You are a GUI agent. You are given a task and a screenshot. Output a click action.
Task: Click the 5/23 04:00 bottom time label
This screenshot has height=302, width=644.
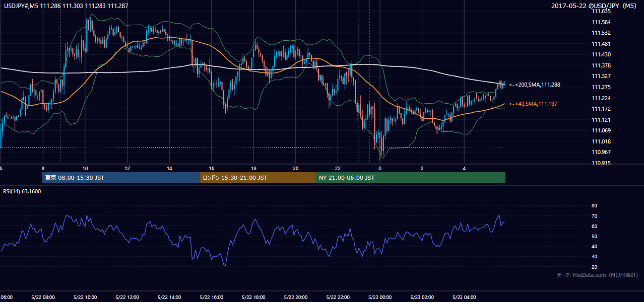point(464,297)
